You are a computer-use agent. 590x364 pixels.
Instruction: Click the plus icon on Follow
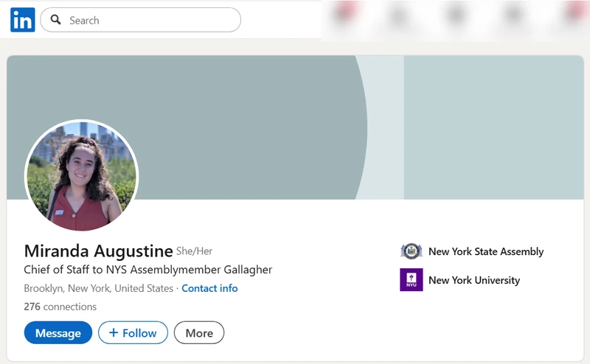(114, 333)
